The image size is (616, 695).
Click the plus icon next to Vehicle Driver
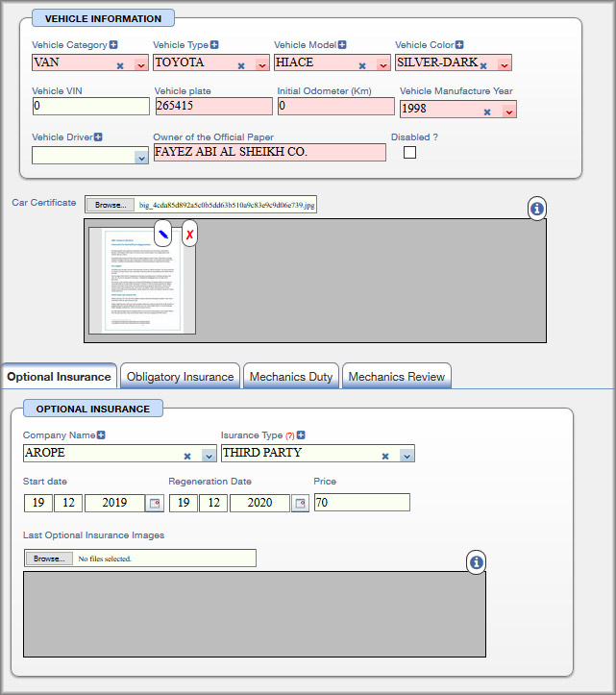point(98,137)
